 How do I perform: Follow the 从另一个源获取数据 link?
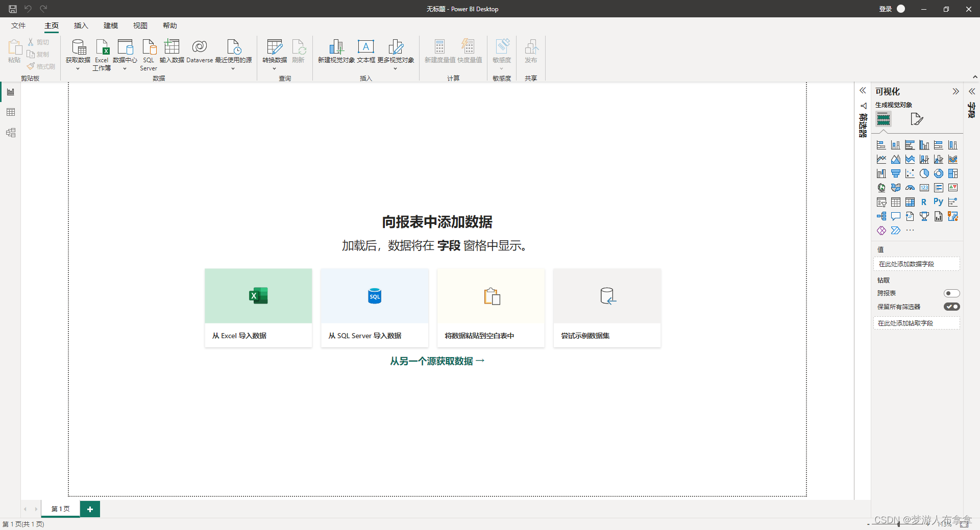click(x=437, y=361)
